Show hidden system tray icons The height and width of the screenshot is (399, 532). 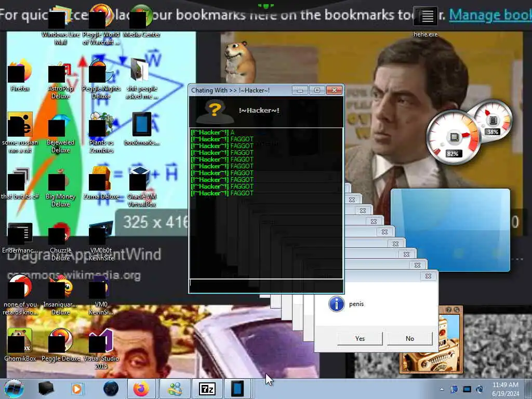pos(442,389)
